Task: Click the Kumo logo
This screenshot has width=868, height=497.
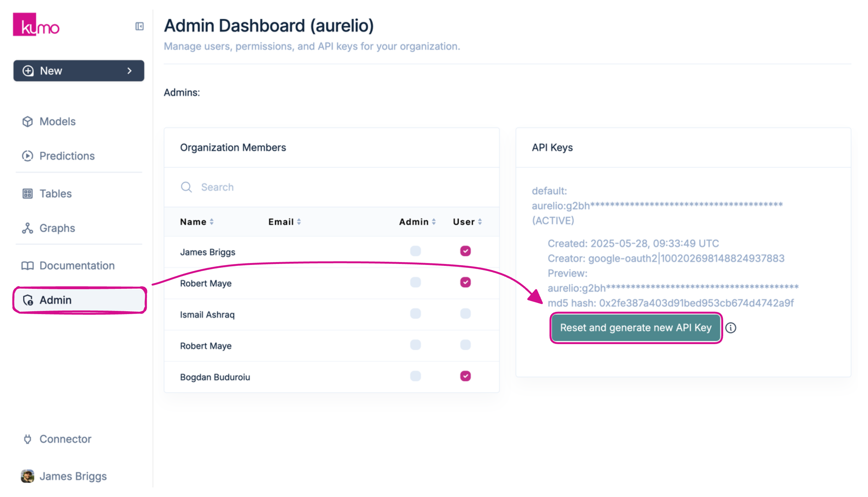Action: point(36,25)
